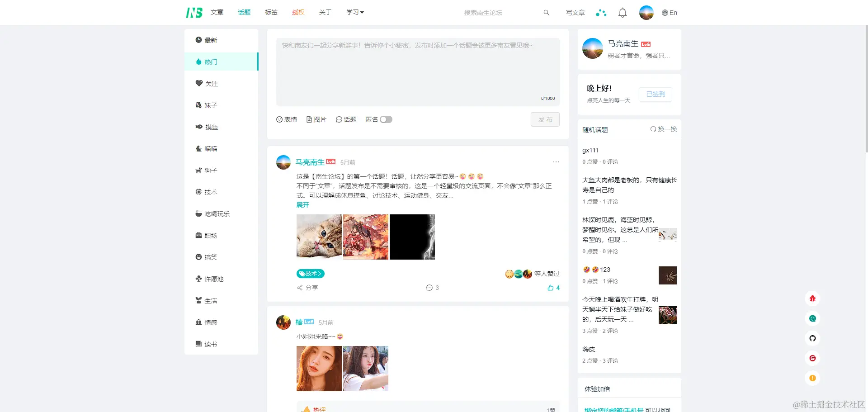This screenshot has width=868, height=412.
Task: Click in the post composer text area
Action: tap(418, 72)
